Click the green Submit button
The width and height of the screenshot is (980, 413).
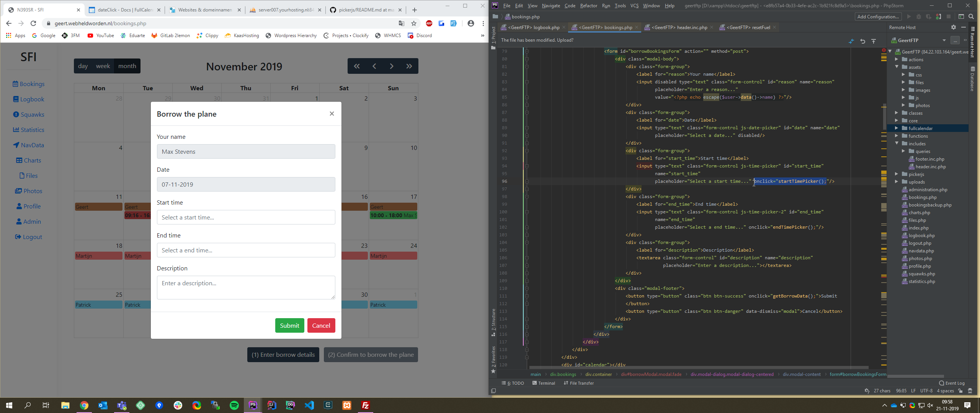(289, 325)
